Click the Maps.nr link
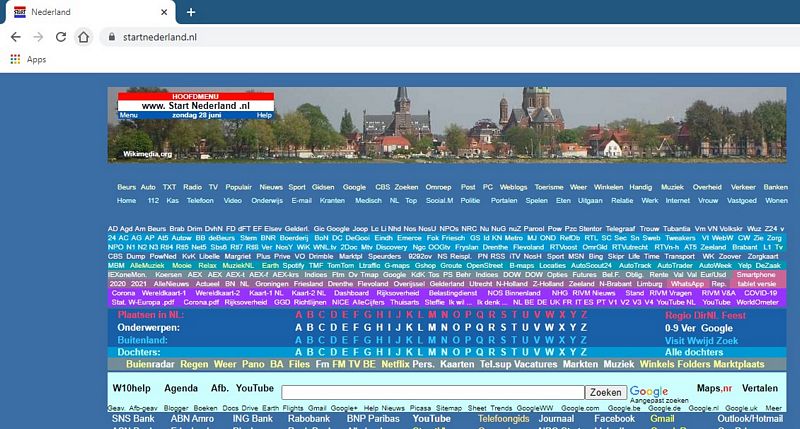 tap(714, 388)
